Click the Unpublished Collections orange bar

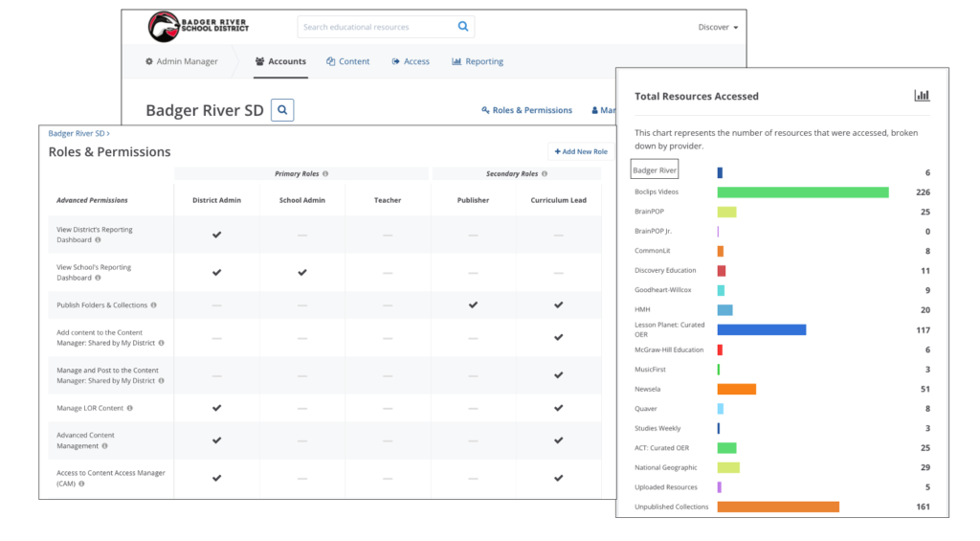point(778,507)
